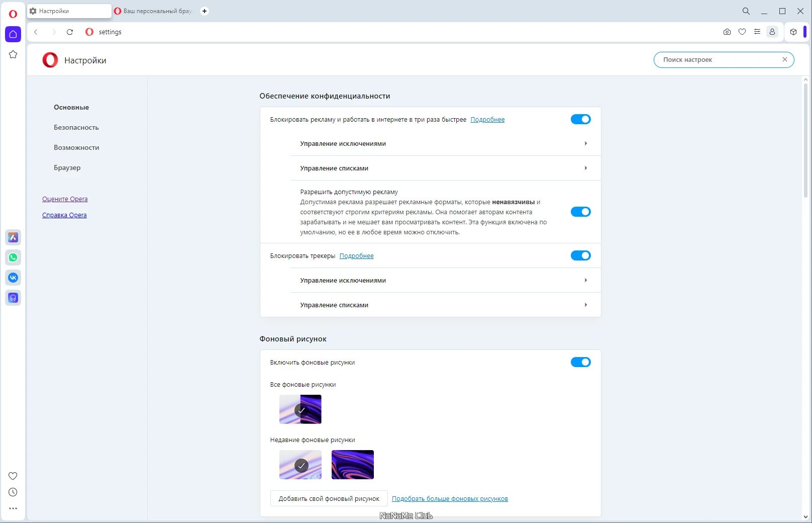This screenshot has height=523, width=812.
Task: Select light recent wallpaper thumbnail
Action: [x=300, y=465]
